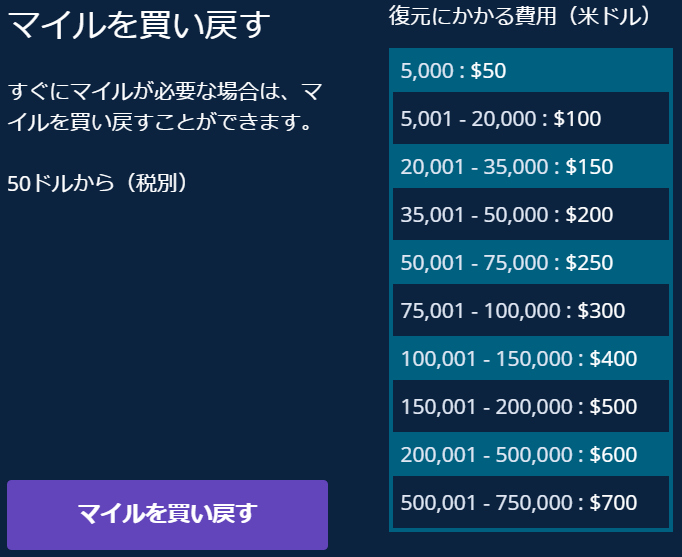Screen dimensions: 682x557
Task: Select the 100,001 - 150,000 : $400 row
Action: click(x=518, y=359)
